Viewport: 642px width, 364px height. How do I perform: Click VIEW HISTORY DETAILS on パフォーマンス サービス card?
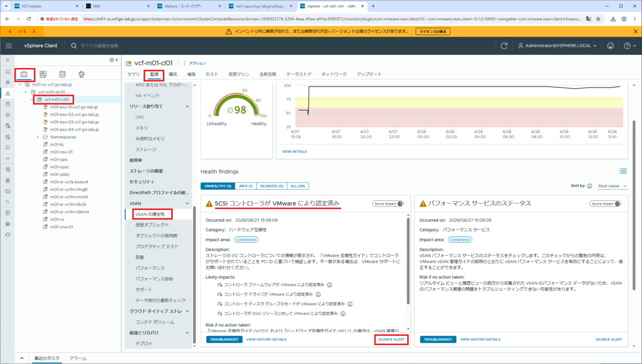pos(480,339)
